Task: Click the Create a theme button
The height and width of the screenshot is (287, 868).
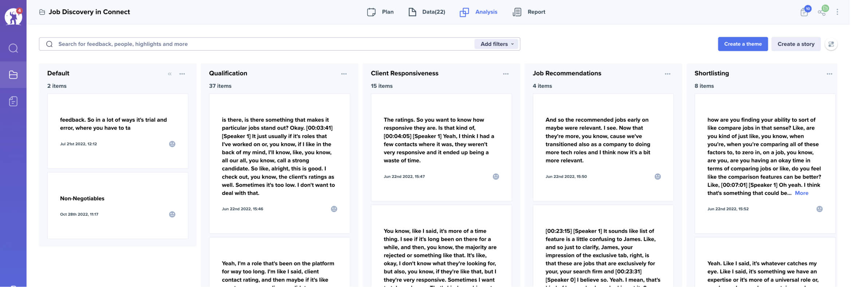Action: tap(743, 44)
